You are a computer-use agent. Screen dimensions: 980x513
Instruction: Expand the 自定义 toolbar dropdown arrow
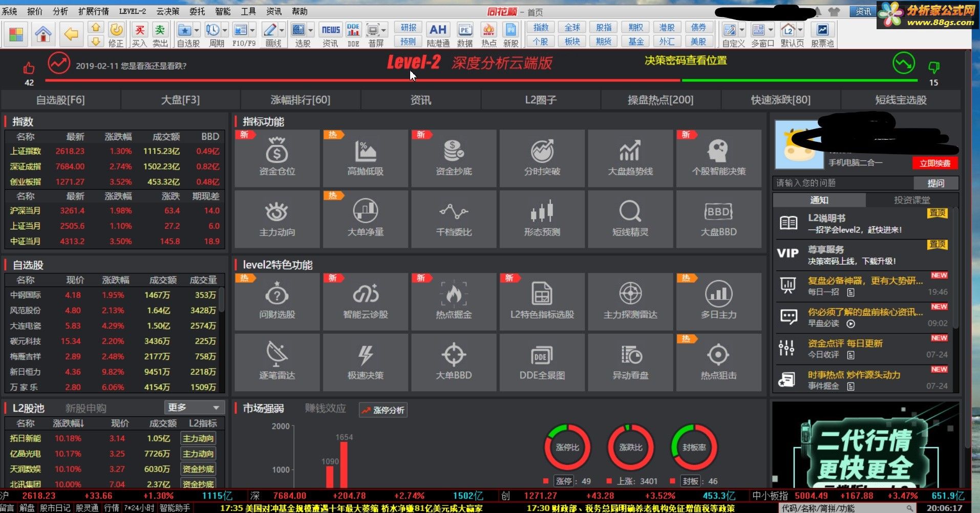click(x=742, y=30)
